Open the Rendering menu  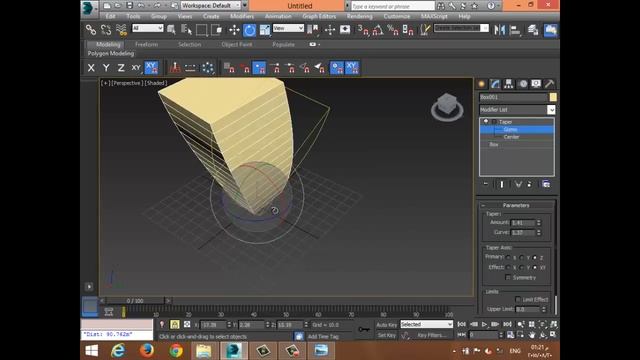360,16
